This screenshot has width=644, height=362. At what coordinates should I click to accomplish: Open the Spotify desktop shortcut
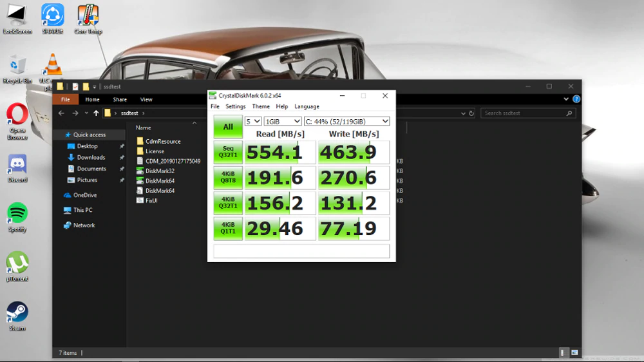(x=17, y=213)
